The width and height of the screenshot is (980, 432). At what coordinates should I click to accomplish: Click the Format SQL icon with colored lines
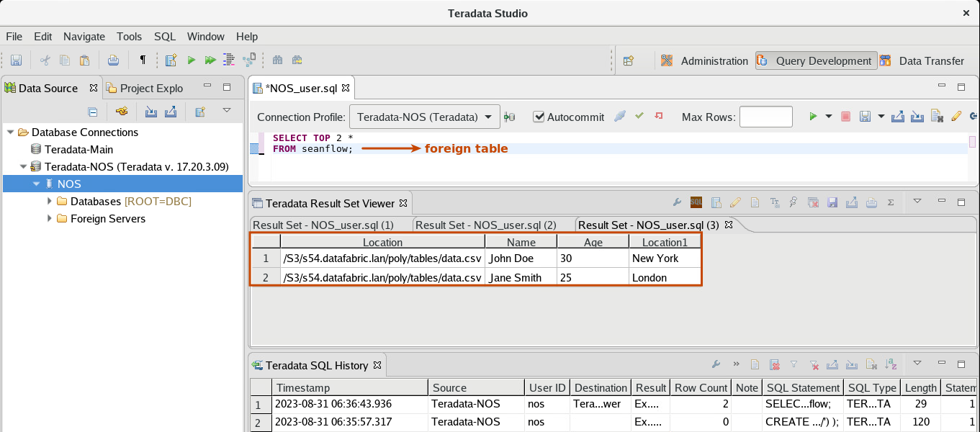point(230,60)
